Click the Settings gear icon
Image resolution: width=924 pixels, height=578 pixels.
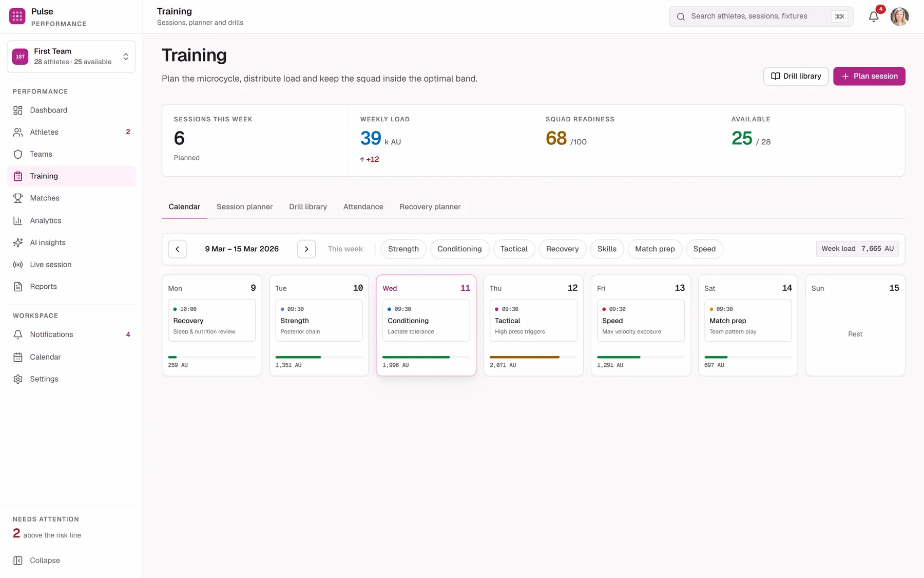click(18, 379)
